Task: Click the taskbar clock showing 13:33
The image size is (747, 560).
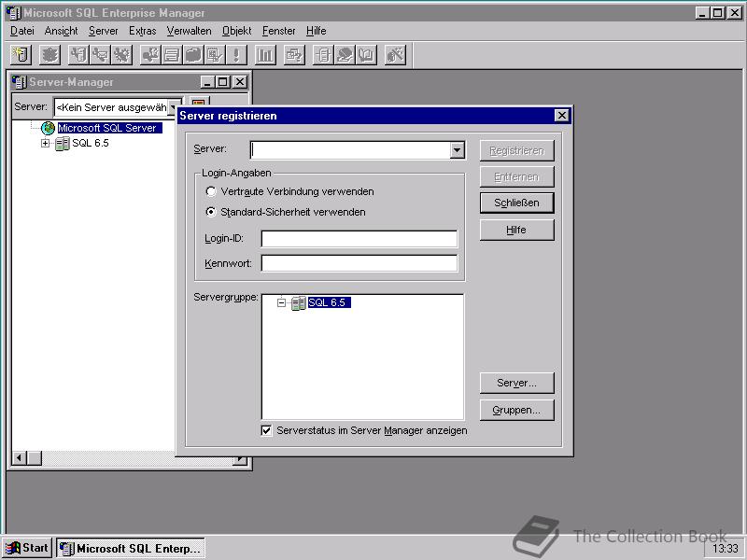Action: tap(726, 549)
